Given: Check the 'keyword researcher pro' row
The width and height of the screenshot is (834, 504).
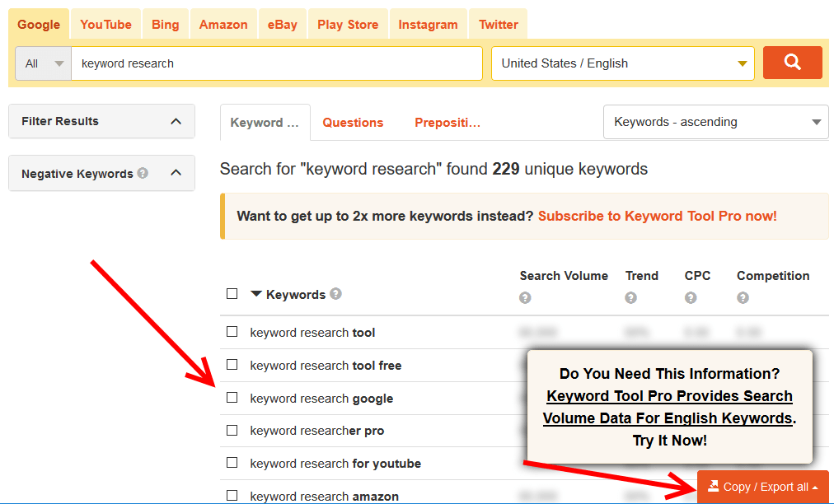Looking at the screenshot, I should click(x=232, y=430).
